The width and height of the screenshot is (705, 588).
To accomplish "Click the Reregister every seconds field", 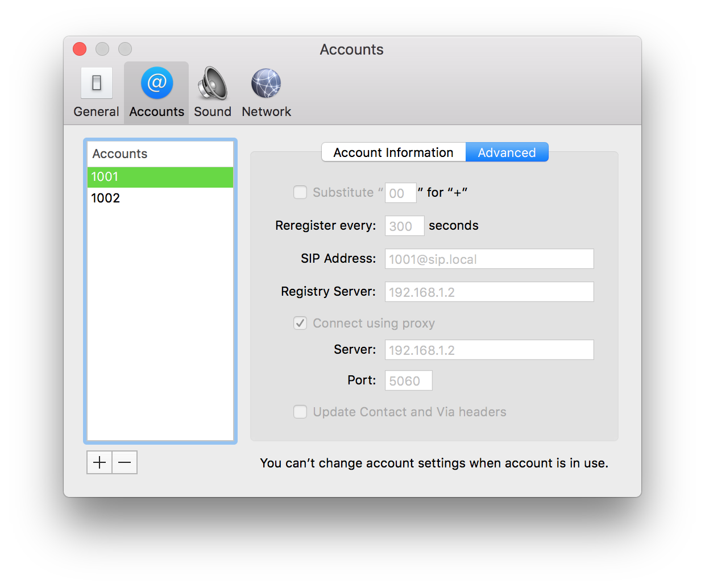I will [405, 226].
